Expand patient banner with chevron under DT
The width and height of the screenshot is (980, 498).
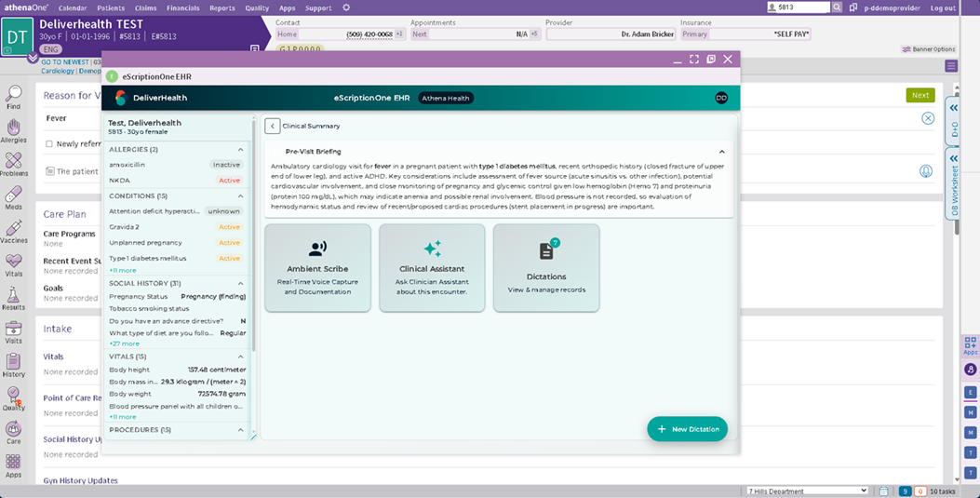[33, 58]
